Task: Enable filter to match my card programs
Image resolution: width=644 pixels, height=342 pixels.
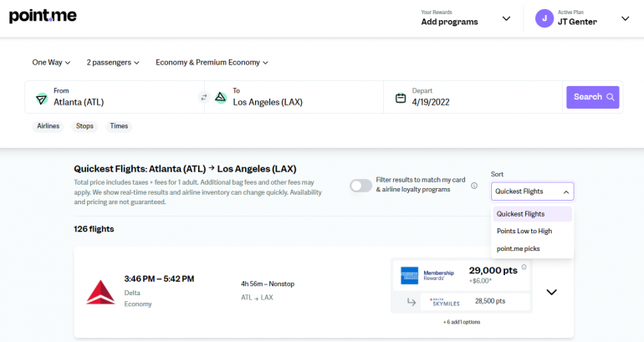Action: (360, 186)
